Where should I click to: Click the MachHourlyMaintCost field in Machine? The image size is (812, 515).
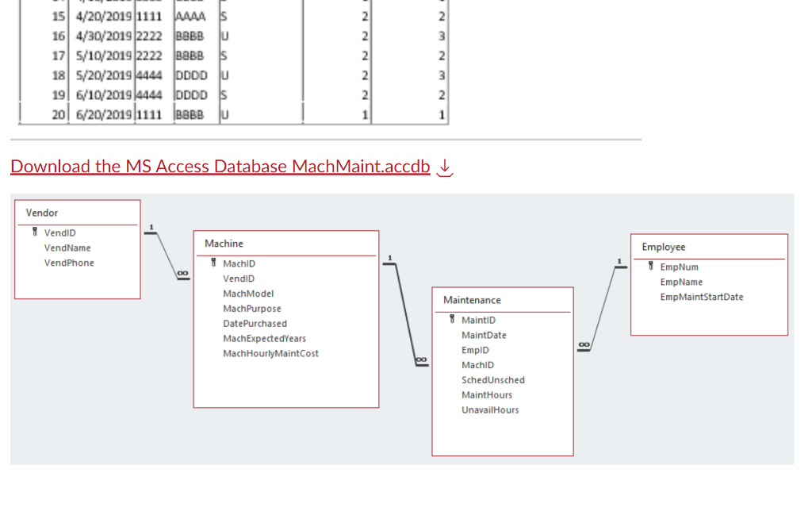272,354
